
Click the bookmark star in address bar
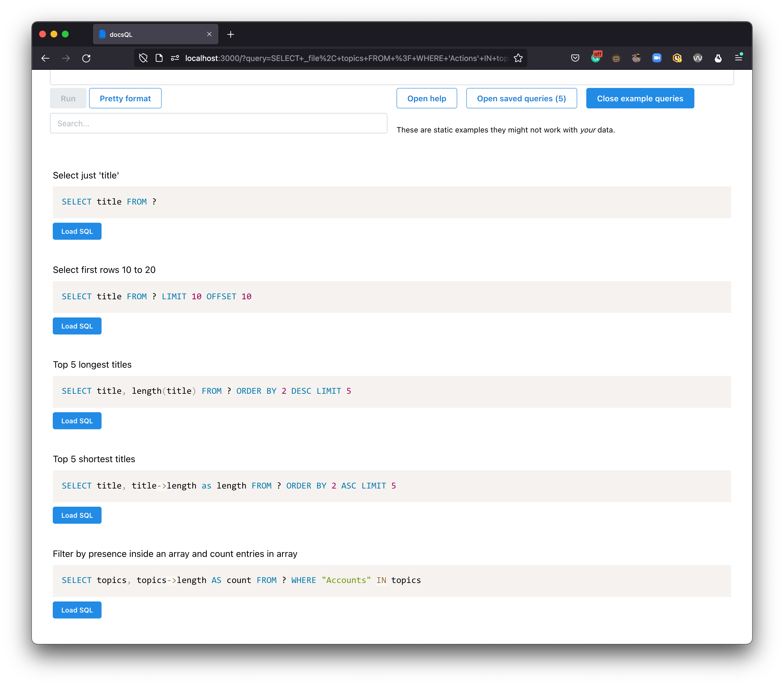click(x=518, y=58)
